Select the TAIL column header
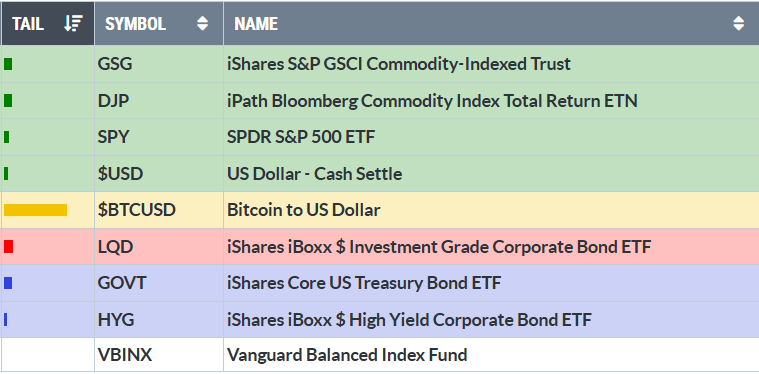Screen dimensions: 759x374 [x=47, y=23]
